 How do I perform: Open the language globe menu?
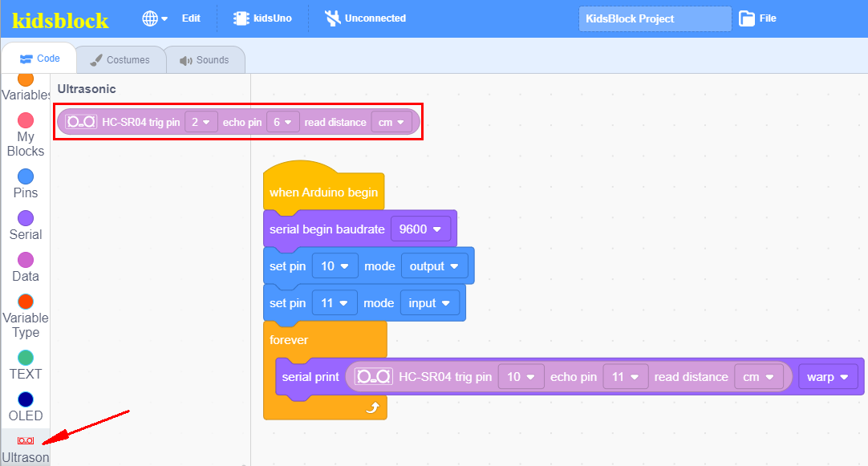[155, 18]
